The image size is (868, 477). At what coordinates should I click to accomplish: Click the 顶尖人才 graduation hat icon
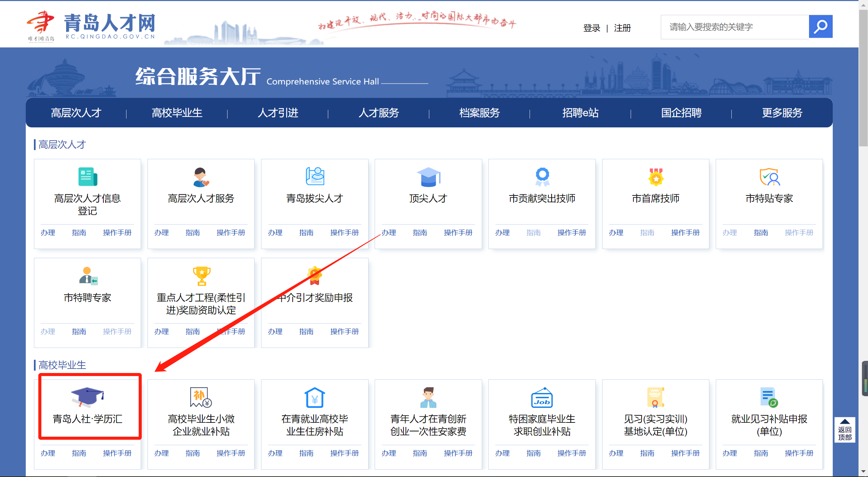pos(428,177)
